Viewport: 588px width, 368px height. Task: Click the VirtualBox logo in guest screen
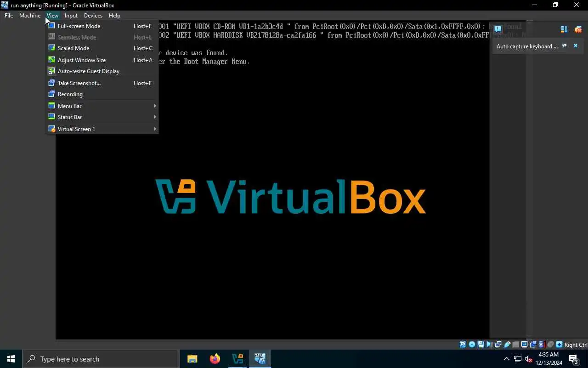290,196
